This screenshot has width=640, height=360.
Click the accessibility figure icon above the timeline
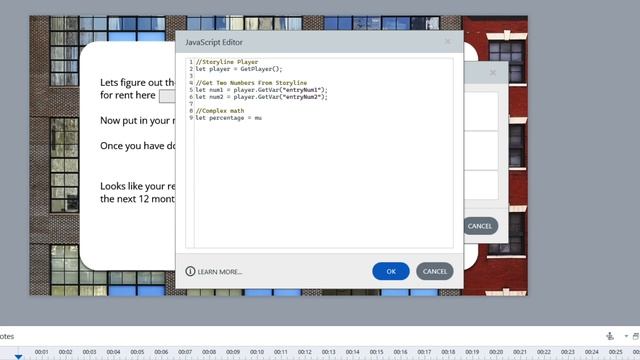click(x=610, y=336)
